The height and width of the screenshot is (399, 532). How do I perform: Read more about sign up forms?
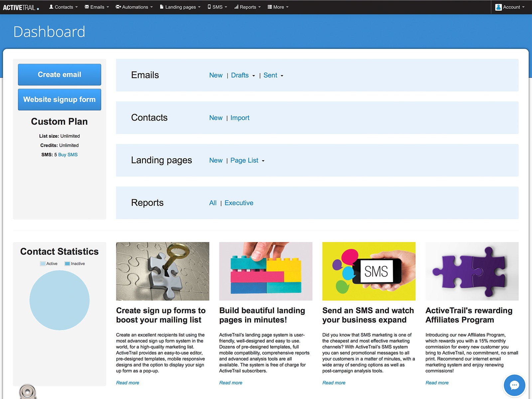pos(128,383)
